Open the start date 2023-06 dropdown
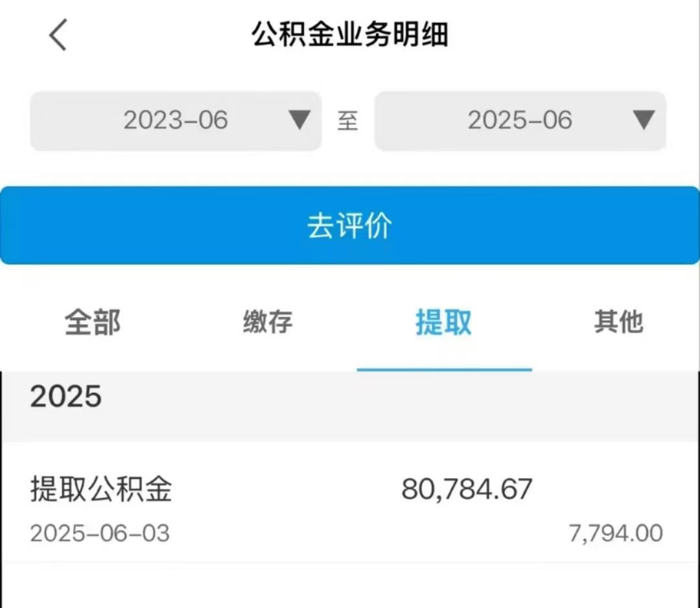Image resolution: width=700 pixels, height=608 pixels. click(176, 121)
